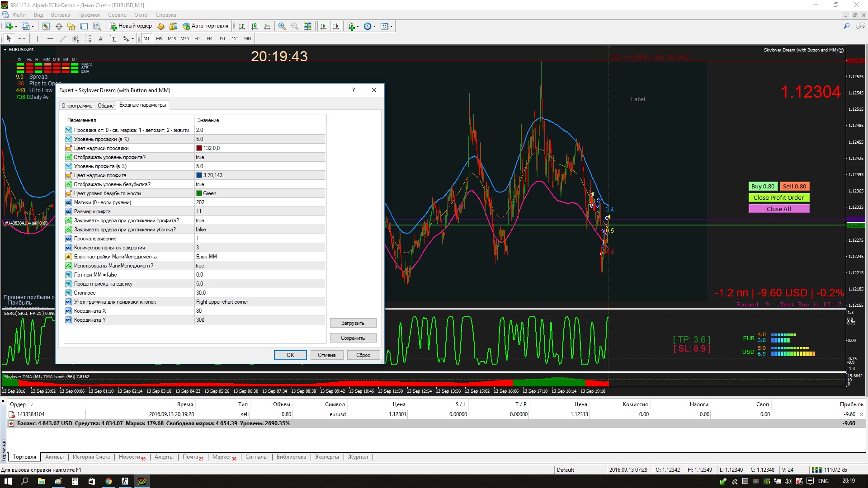Image resolution: width=868 pixels, height=488 pixels.
Task: Switch timeframe to M15
Action: (x=172, y=38)
